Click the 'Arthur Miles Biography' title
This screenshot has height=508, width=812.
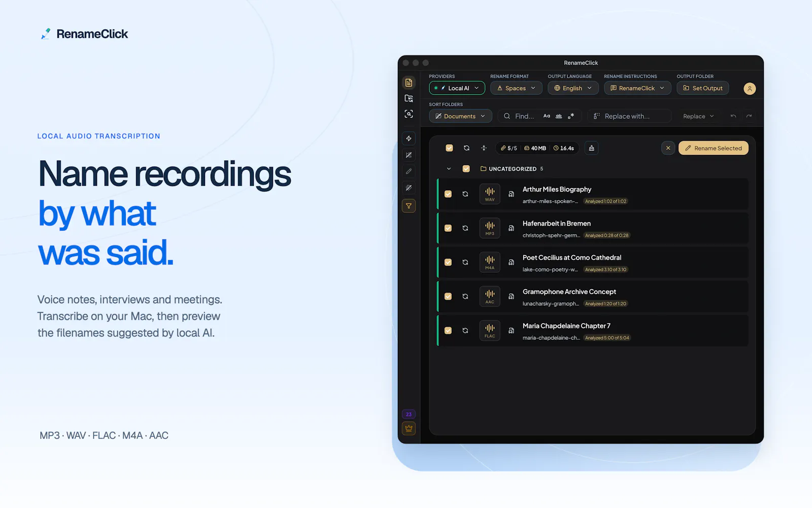click(x=557, y=189)
